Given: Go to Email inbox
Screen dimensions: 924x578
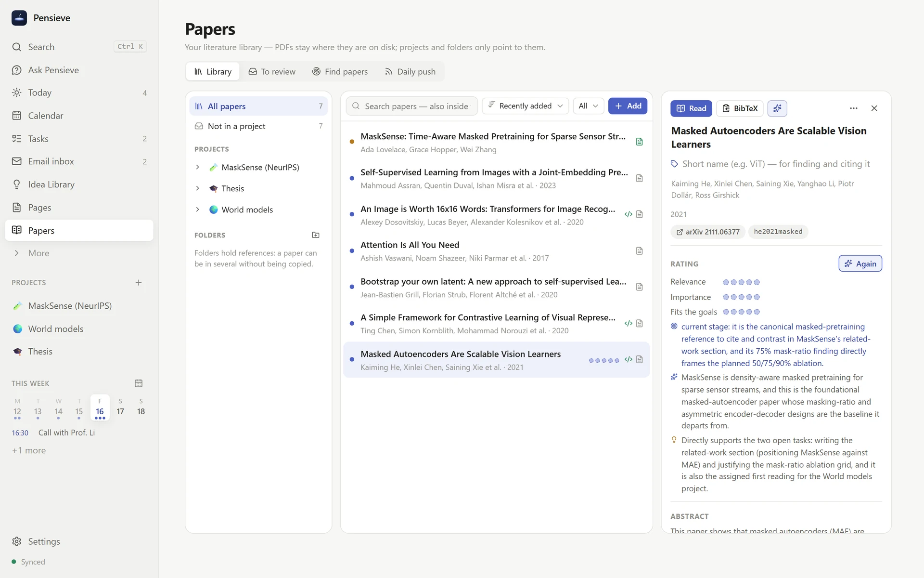Looking at the screenshot, I should coord(79,161).
